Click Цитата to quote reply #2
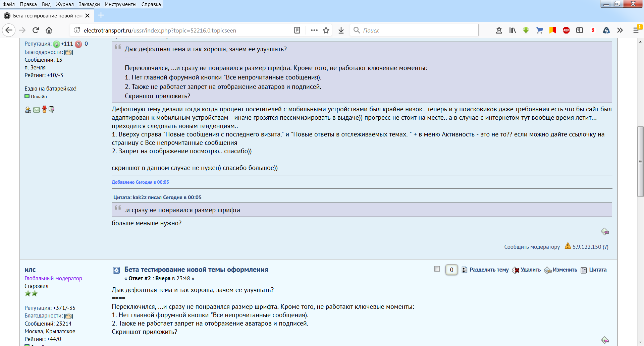The width and height of the screenshot is (644, 346). tap(598, 270)
